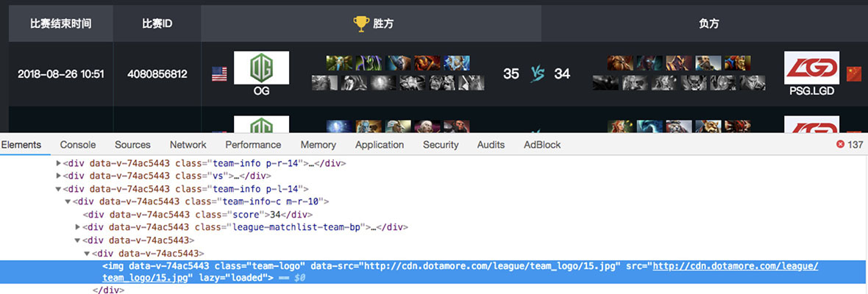Click the match time 2018-08-26 10:51
This screenshot has height=294, width=868.
(x=61, y=74)
